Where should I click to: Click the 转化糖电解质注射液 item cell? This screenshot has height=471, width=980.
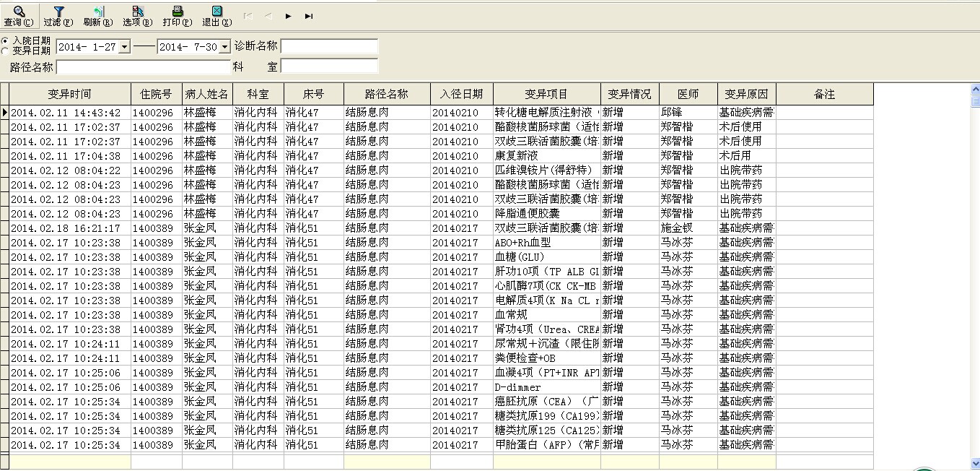547,113
